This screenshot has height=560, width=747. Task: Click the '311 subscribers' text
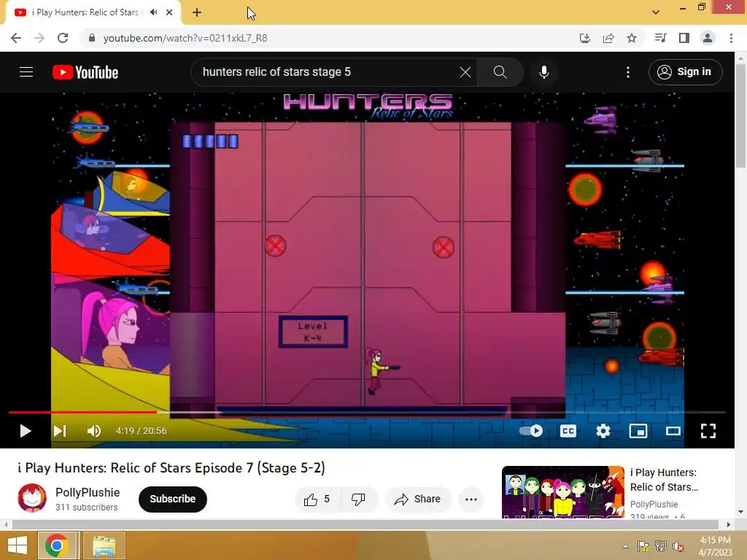[x=86, y=507]
